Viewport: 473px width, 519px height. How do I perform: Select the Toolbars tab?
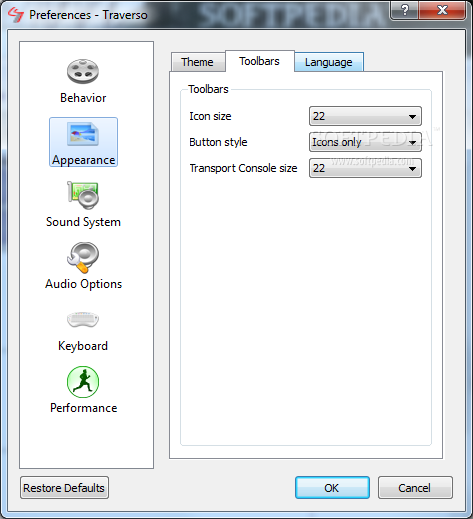pos(260,61)
